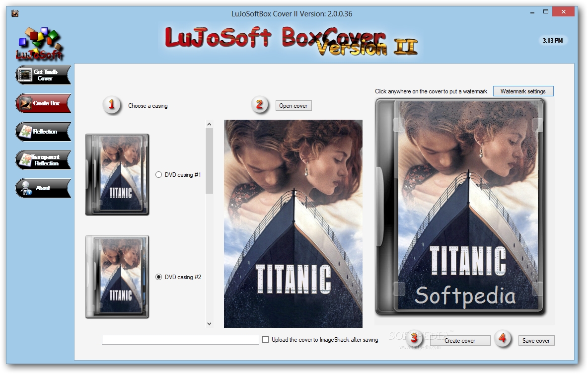This screenshot has height=374, width=588.
Task: Click the text field beside the ImageShack checkbox
Action: [x=180, y=340]
